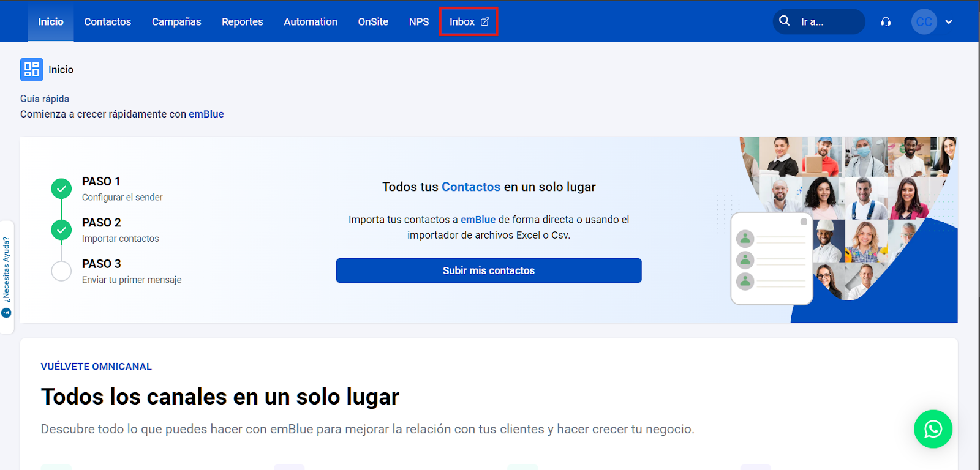Click the Inicio page title text
This screenshot has width=980, height=470.
[61, 70]
